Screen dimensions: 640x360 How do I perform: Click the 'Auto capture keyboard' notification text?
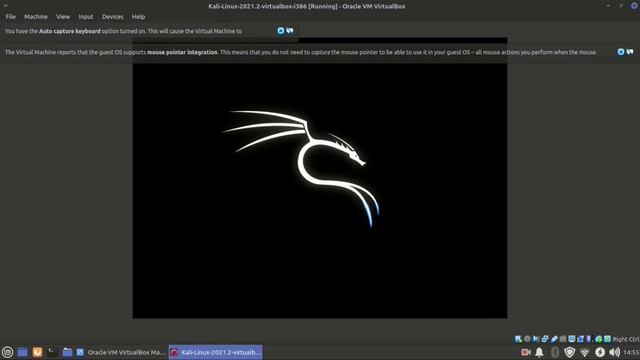70,31
